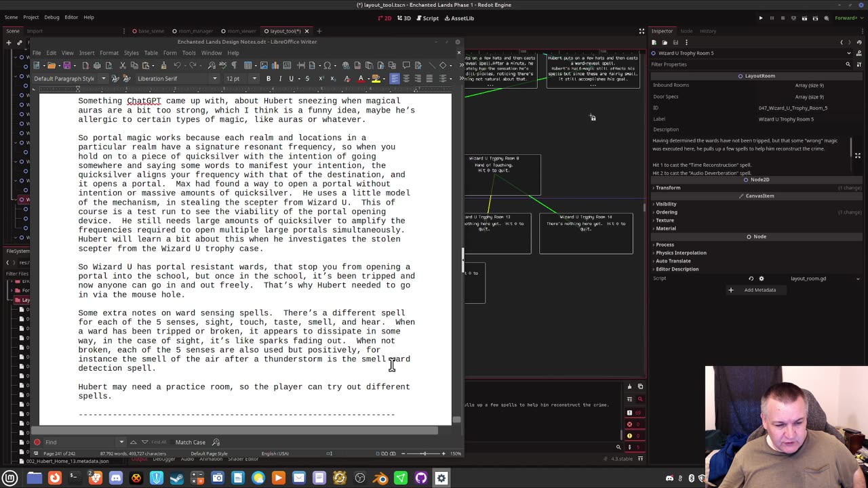The height and width of the screenshot is (488, 868).
Task: Click the Insert Comment icon
Action: click(x=406, y=65)
